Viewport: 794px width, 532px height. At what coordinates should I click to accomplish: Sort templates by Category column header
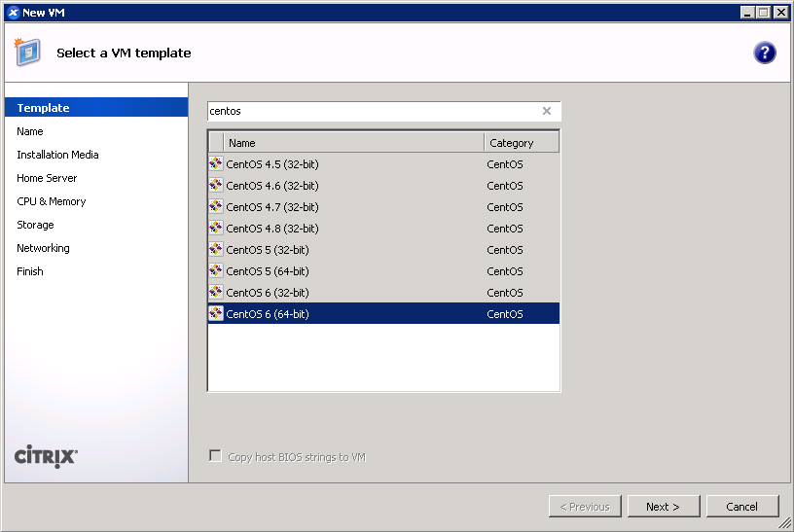(x=522, y=143)
